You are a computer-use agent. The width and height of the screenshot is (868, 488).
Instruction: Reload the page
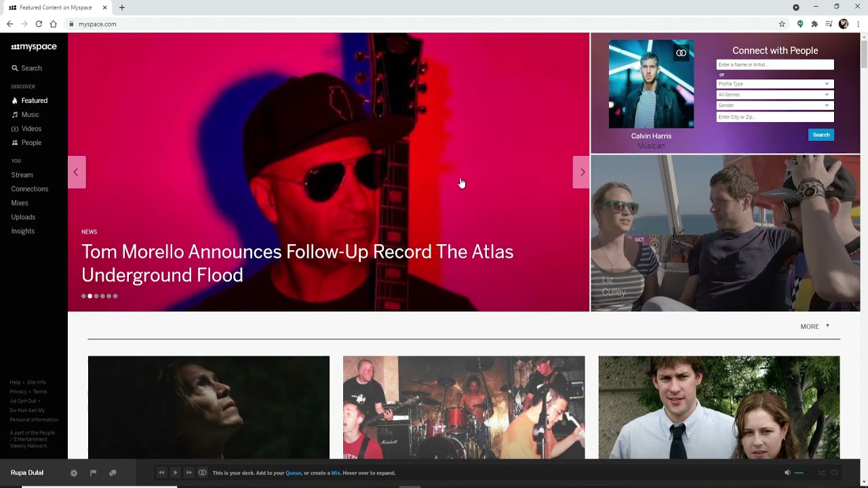coord(39,24)
